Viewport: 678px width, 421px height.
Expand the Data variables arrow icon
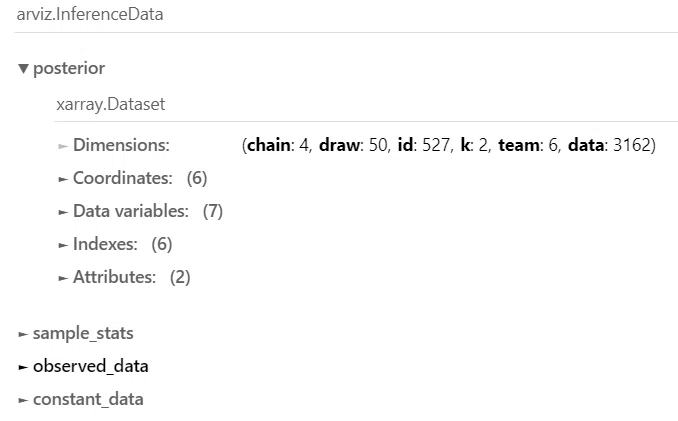tap(63, 212)
